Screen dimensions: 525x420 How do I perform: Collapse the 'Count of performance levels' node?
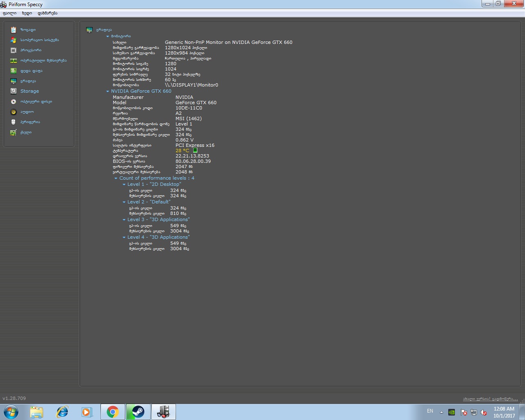coord(116,178)
